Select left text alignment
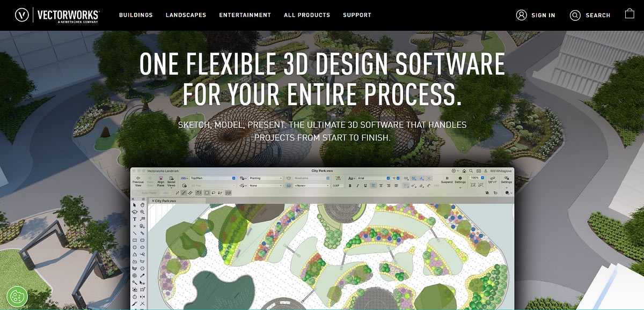Viewport: 644px width, 310px height. point(373,186)
